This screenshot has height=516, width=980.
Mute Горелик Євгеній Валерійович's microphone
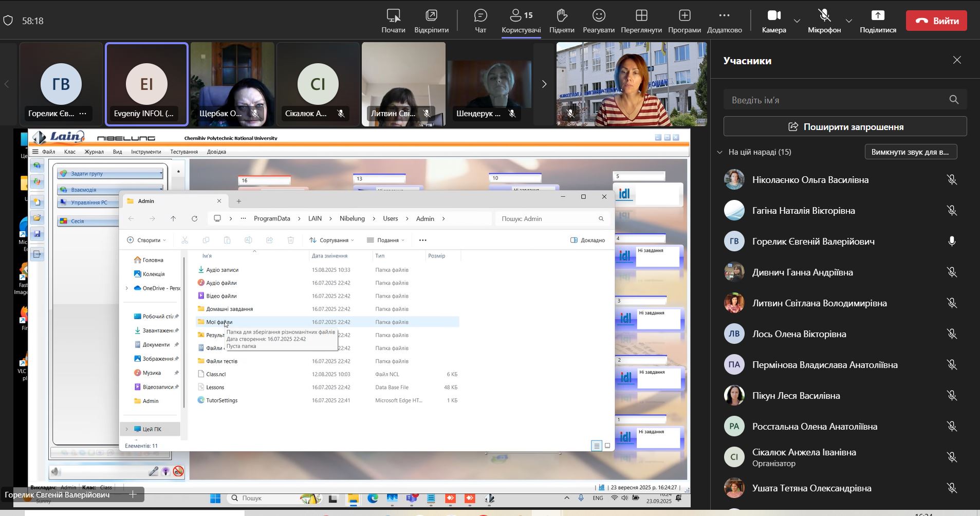pos(952,242)
